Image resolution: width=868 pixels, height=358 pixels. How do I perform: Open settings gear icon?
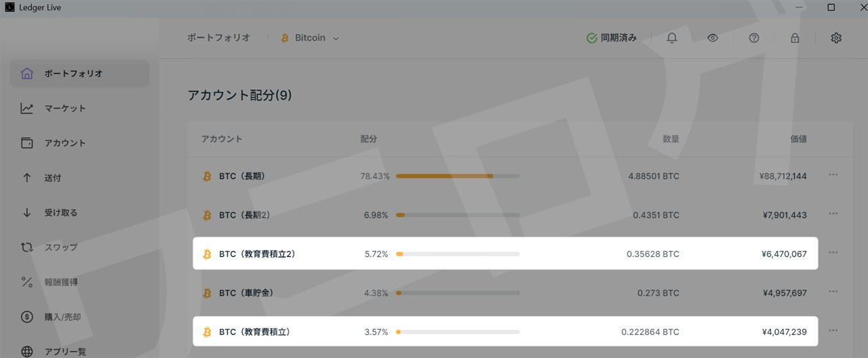click(x=836, y=38)
